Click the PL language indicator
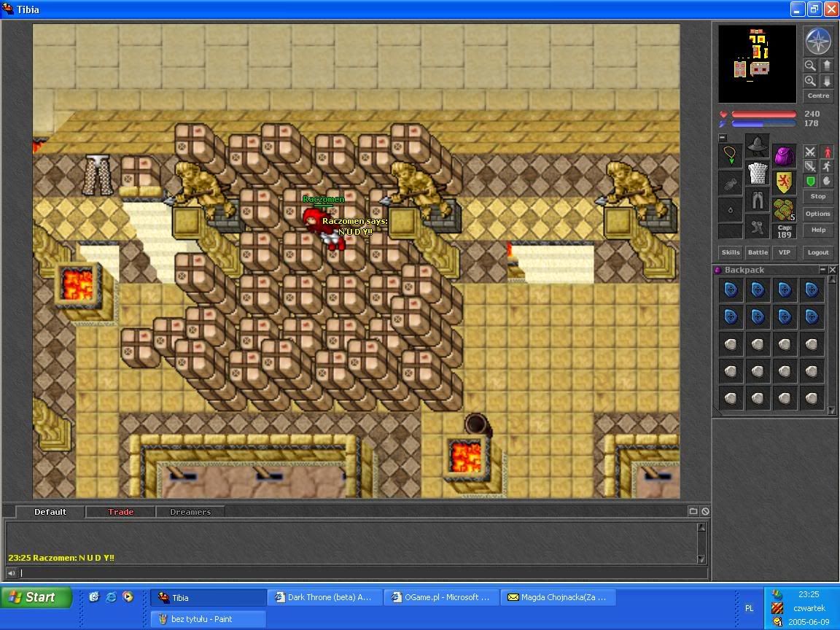 749,608
